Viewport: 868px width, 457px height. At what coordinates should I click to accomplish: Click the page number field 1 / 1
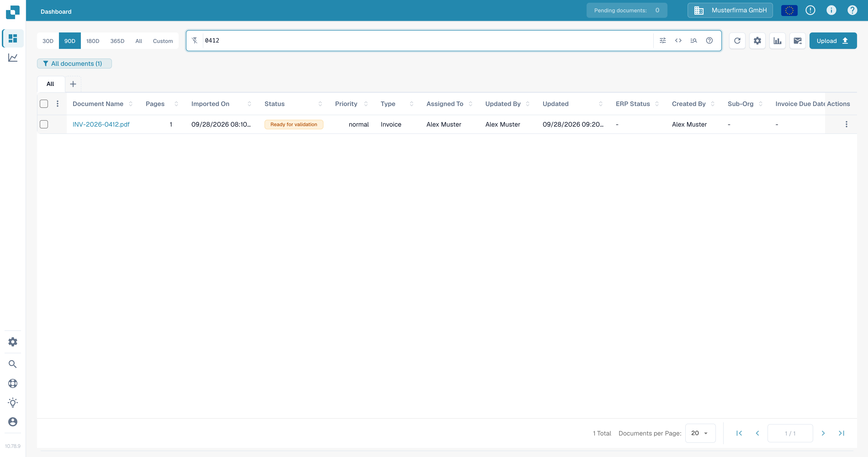[x=790, y=433]
